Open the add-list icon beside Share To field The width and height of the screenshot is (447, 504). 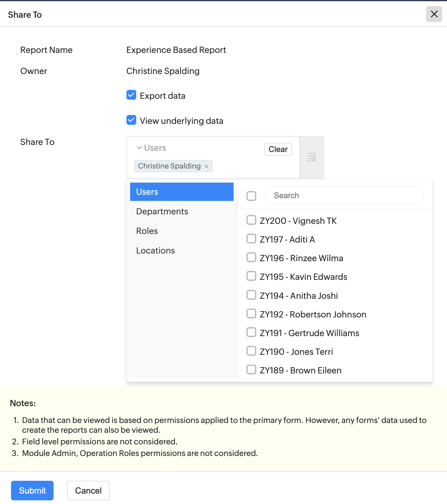[x=311, y=157]
